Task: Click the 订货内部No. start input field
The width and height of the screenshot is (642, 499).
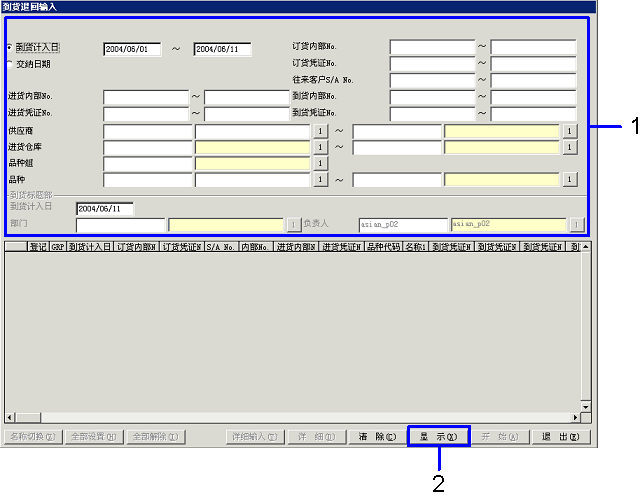Action: pos(432,47)
